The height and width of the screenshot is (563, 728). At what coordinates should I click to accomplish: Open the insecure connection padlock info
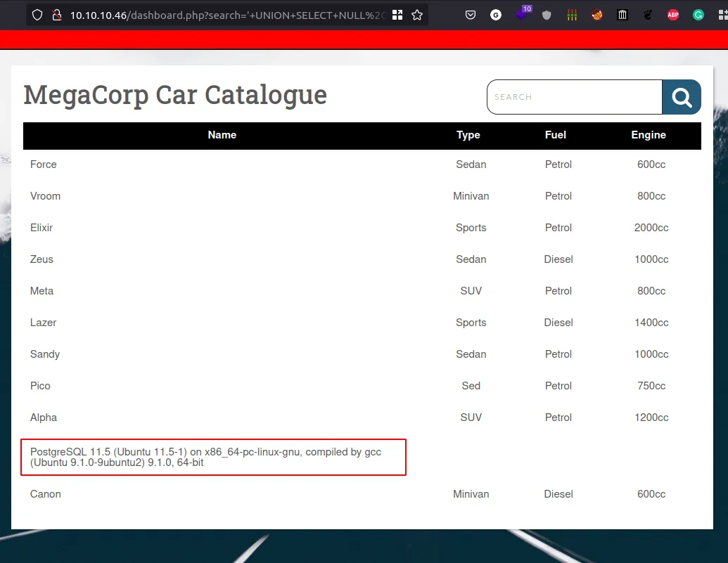pyautogui.click(x=57, y=15)
